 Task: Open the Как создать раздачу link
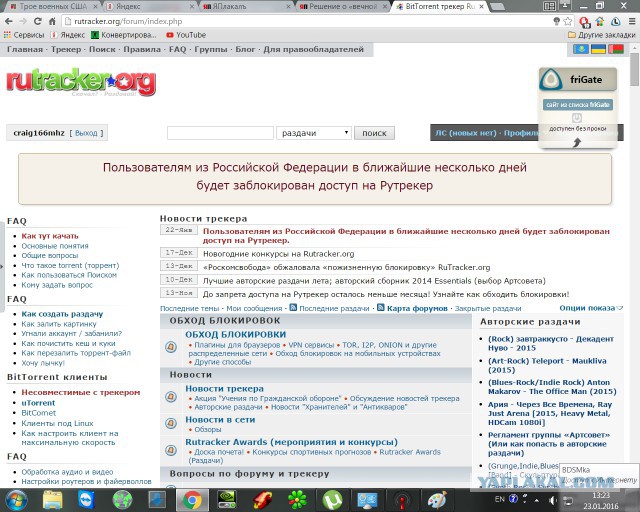[62, 314]
